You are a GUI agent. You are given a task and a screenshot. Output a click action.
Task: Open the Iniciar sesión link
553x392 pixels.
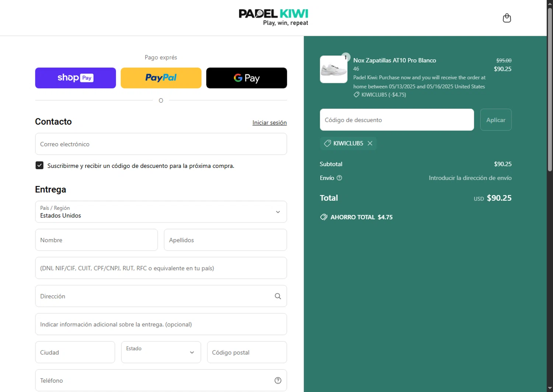point(269,122)
